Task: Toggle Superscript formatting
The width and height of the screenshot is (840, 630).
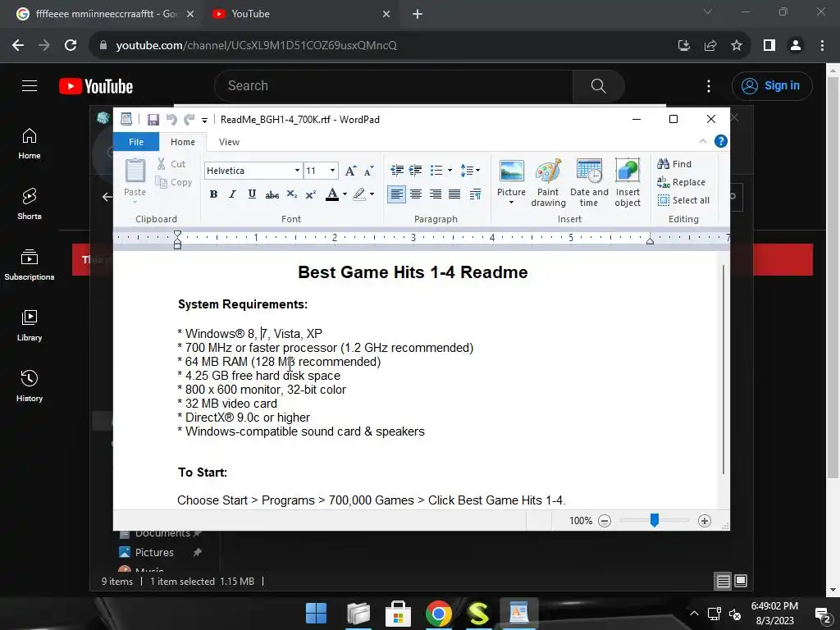Action: tap(310, 194)
